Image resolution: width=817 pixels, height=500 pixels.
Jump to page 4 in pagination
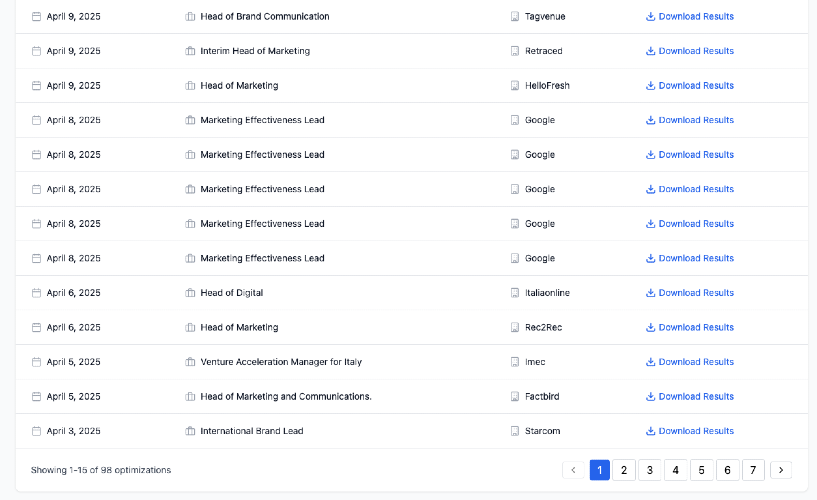tap(676, 470)
